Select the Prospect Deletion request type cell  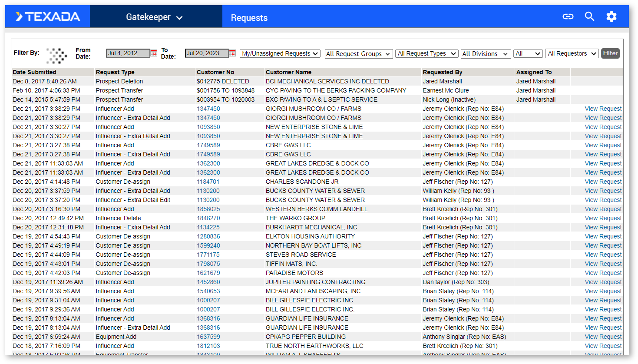point(119,81)
